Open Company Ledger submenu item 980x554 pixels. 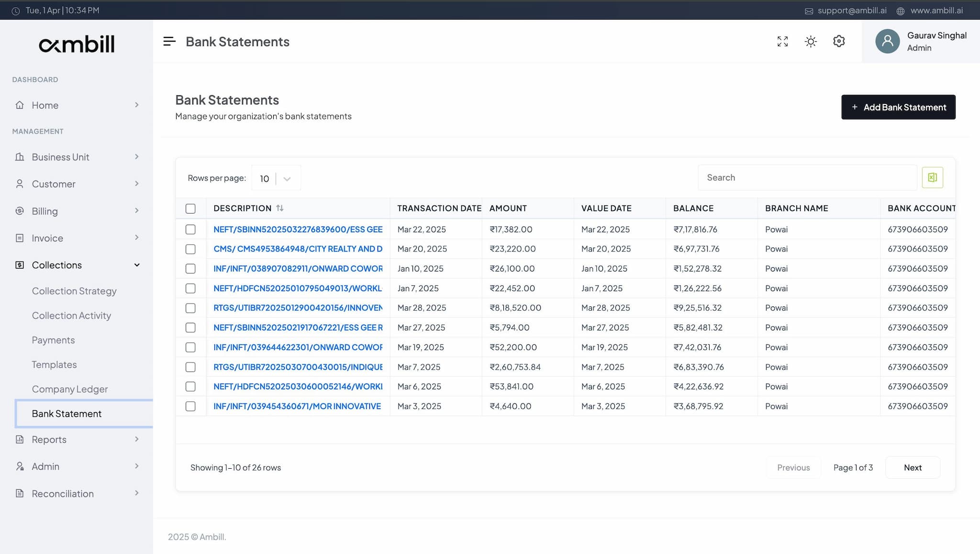[70, 389]
